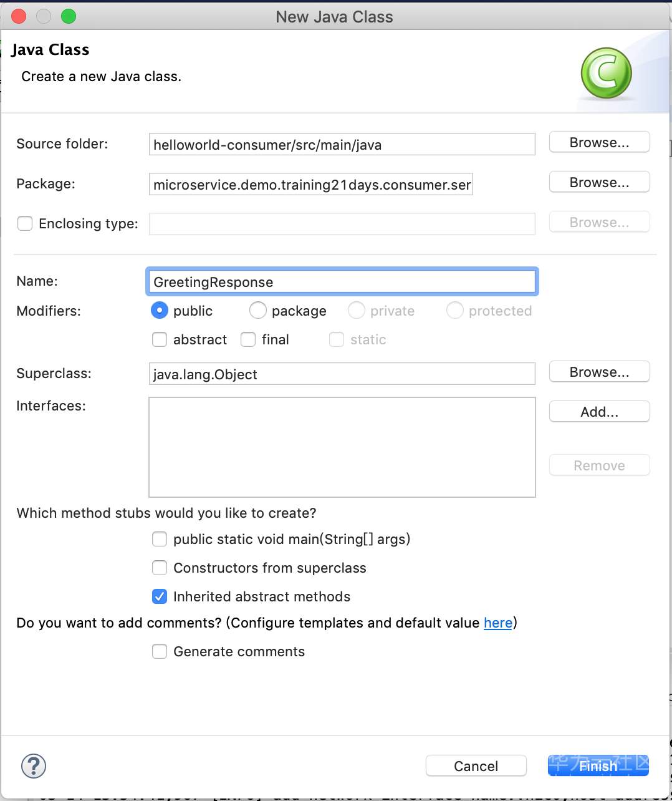Add an interface with Add... button
This screenshot has width=672, height=801.
click(599, 412)
